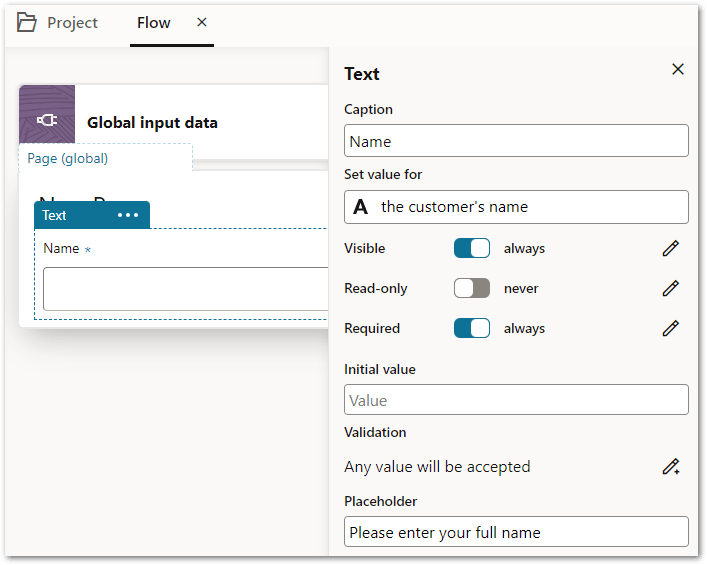Click the Initial value input field
707x565 pixels.
pos(516,400)
